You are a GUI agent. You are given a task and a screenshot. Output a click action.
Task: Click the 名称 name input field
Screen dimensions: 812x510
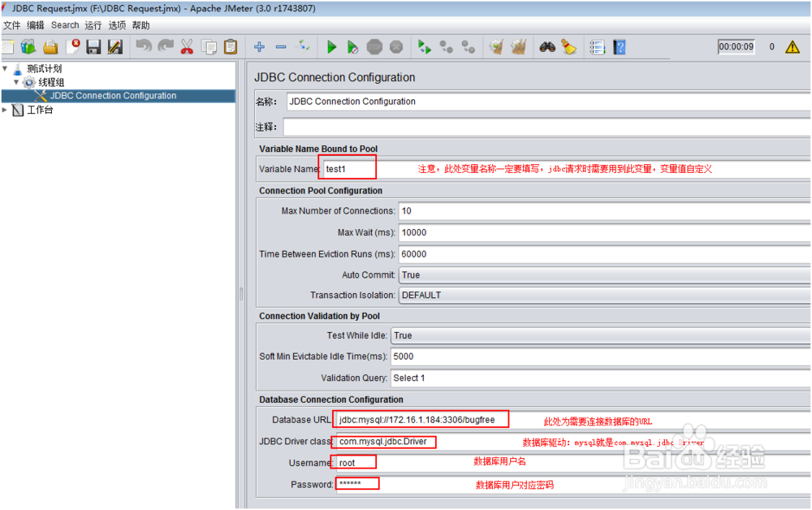pos(549,102)
